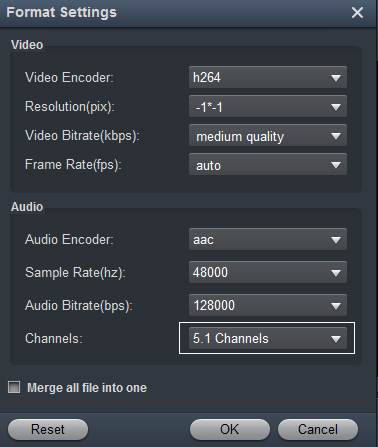Enable the Merge all file into one checkbox
This screenshot has height=447, width=378.
(14, 387)
